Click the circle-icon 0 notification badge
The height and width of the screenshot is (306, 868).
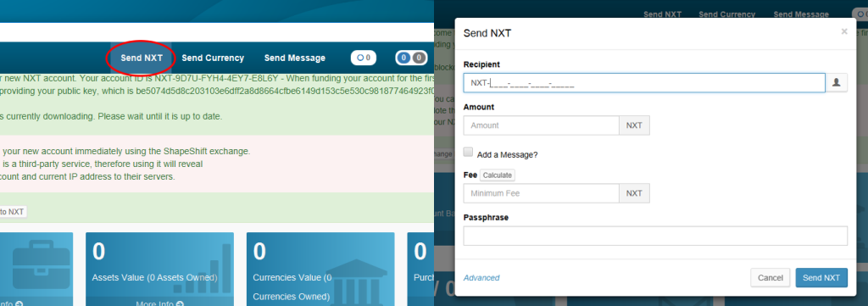pos(364,58)
